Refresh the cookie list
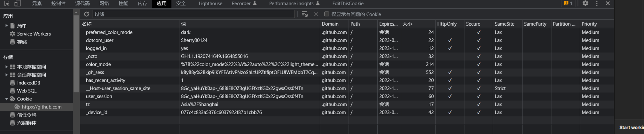Image resolution: width=644 pixels, height=134 pixels. click(x=86, y=14)
